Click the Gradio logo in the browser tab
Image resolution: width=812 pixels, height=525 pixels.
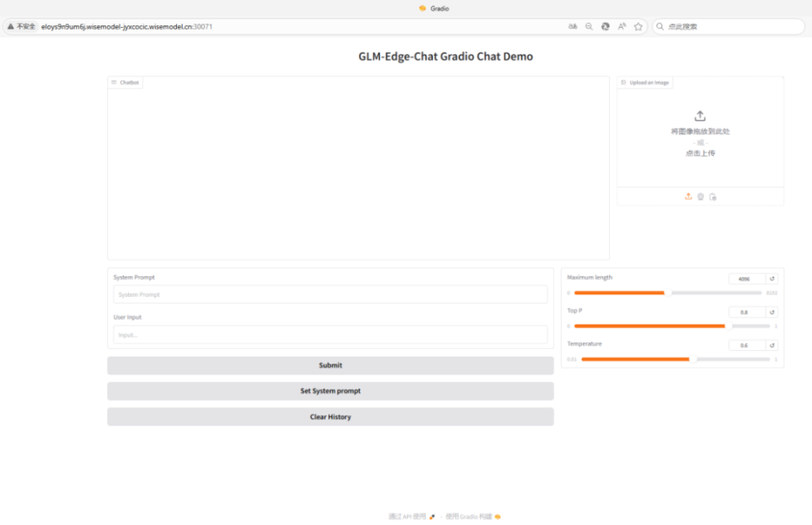[x=422, y=8]
